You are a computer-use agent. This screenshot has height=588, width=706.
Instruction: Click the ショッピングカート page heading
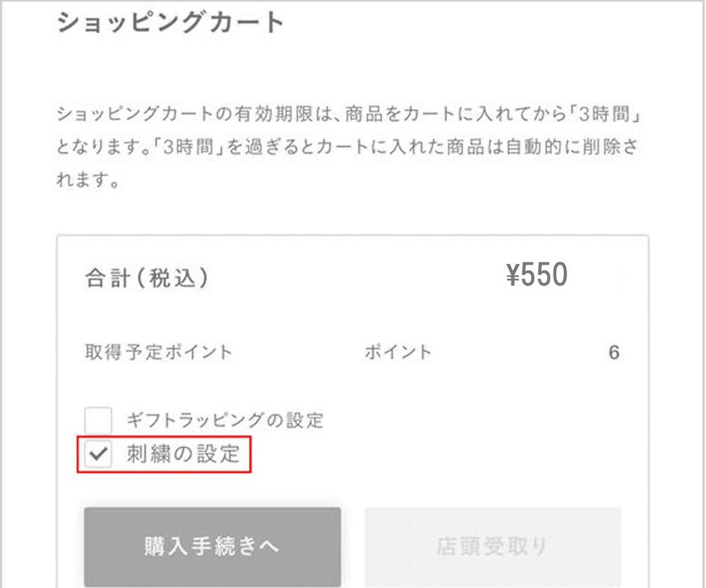tap(170, 22)
